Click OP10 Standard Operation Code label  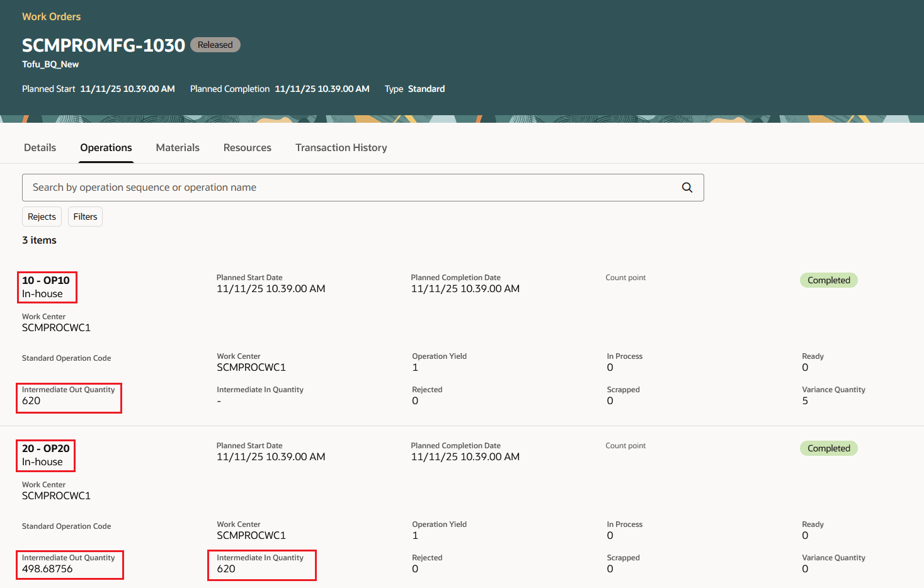(x=66, y=358)
